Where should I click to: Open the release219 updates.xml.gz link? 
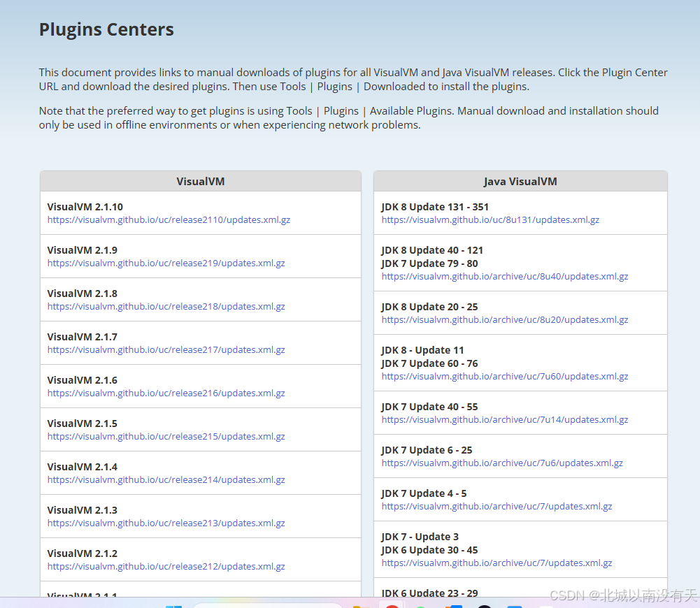(x=166, y=263)
